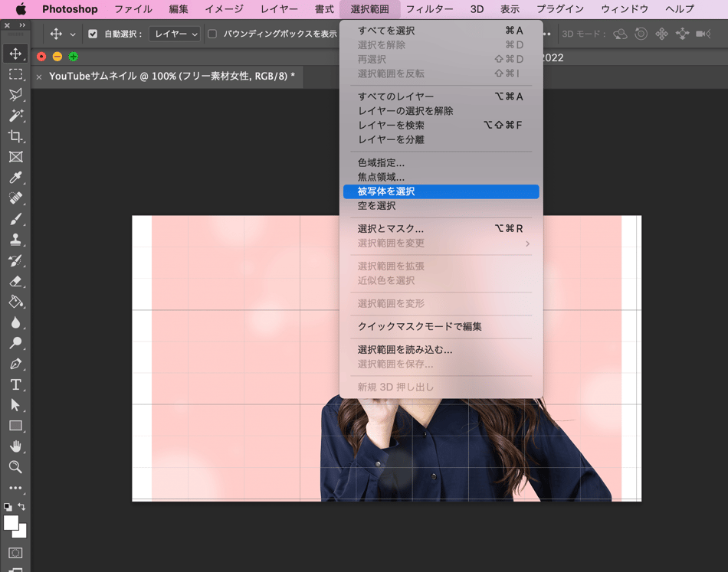Open the フィルター menu
Viewport: 728px width, 572px height.
(x=429, y=9)
